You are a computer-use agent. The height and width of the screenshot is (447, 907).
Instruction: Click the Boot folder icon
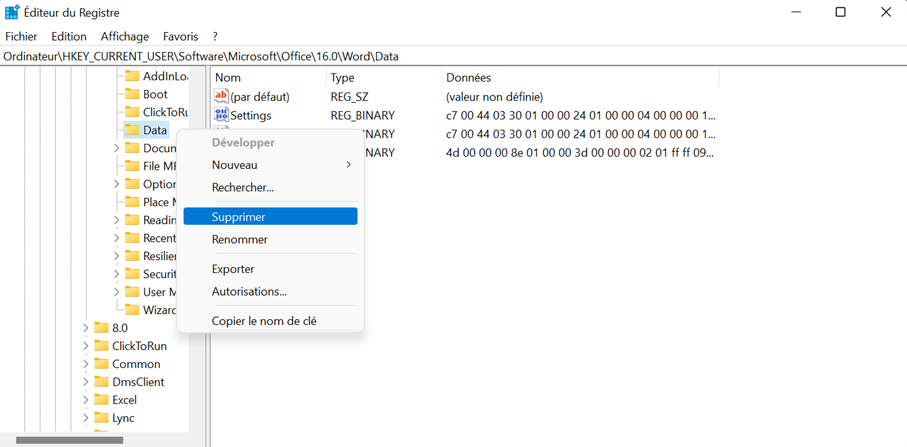pyautogui.click(x=132, y=94)
